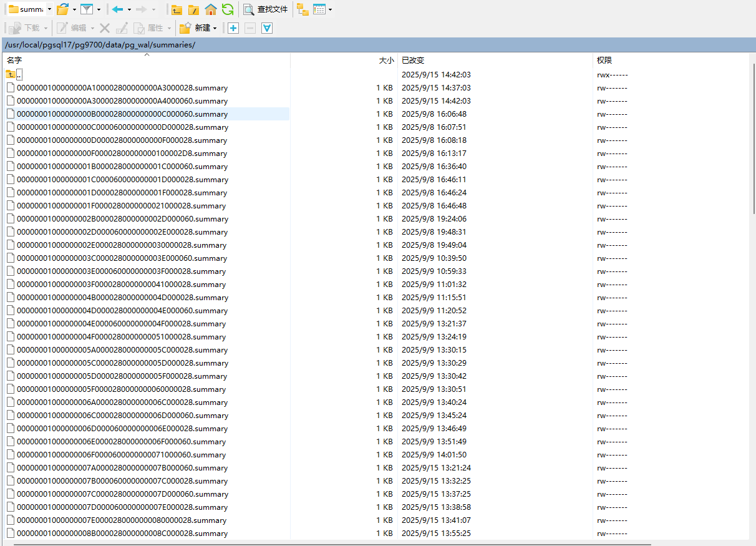
Task: Expand the view style dropdown arrow
Action: click(x=330, y=9)
